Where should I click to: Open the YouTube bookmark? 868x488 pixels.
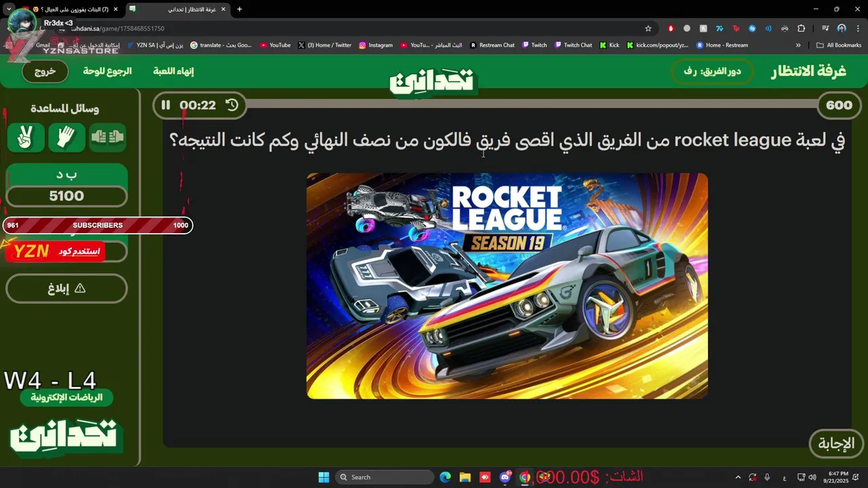tap(275, 45)
